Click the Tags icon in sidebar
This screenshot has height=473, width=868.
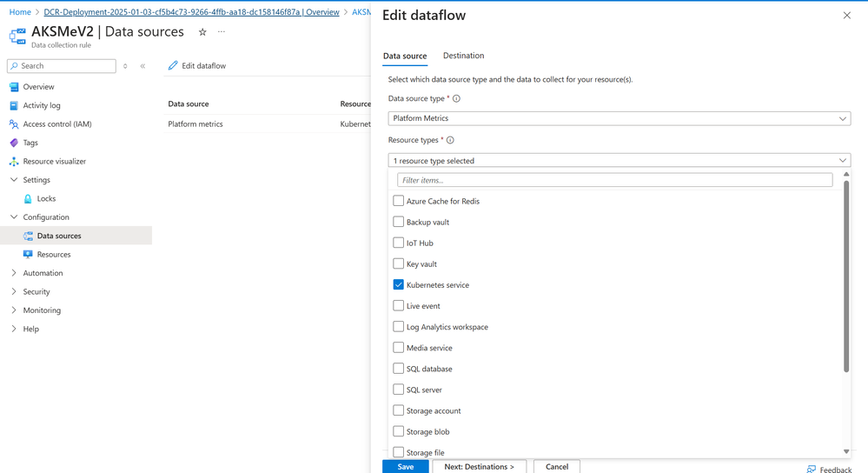tap(14, 143)
